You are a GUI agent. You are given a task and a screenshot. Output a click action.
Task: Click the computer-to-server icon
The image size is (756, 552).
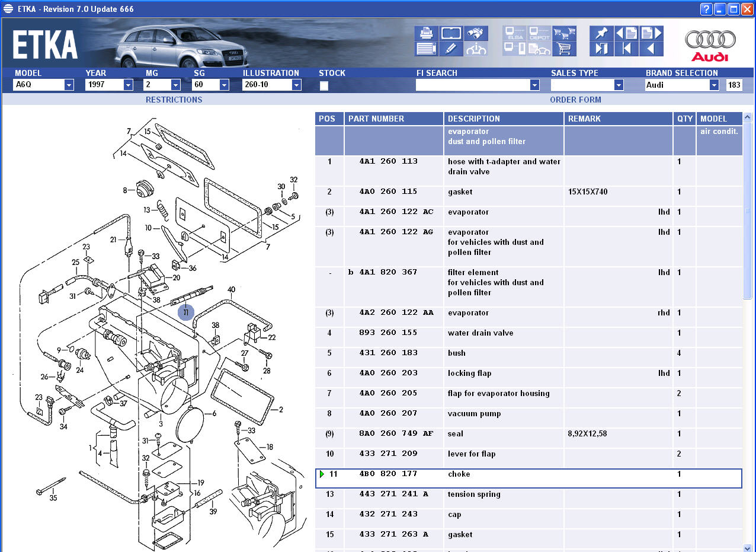click(x=514, y=49)
